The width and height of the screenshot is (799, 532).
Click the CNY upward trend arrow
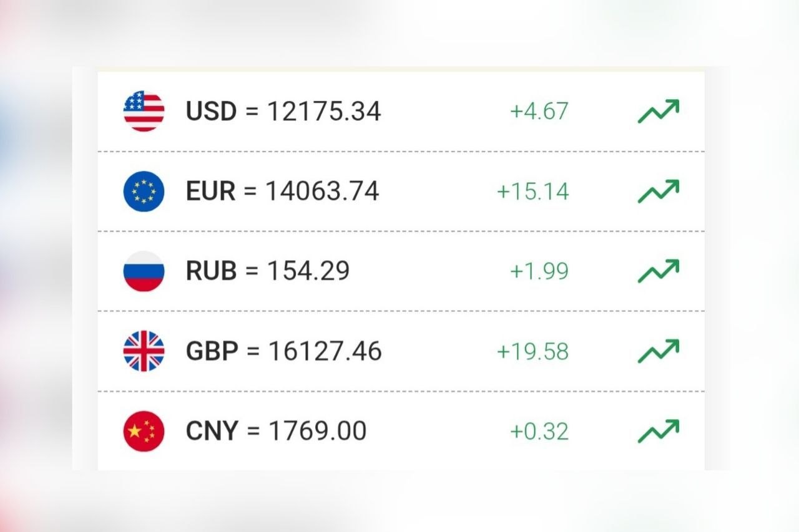(658, 431)
